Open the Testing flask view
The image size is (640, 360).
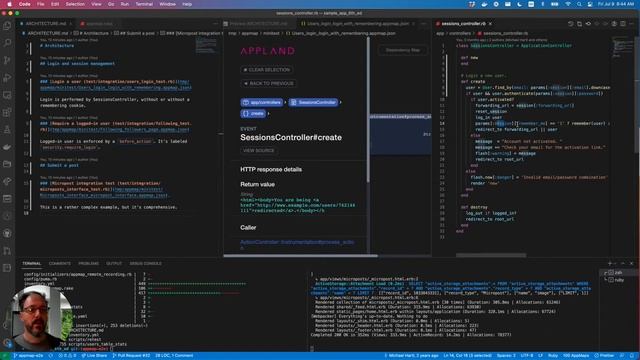tap(7, 130)
